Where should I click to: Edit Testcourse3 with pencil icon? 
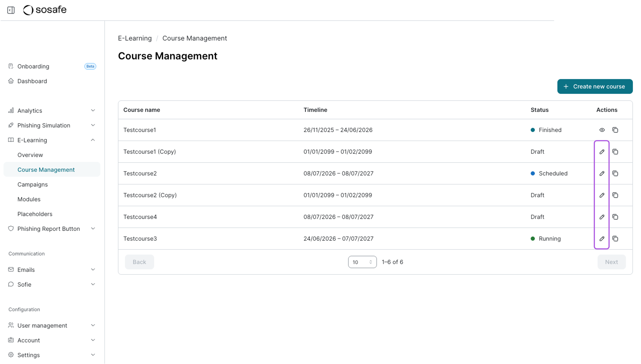[x=602, y=239]
